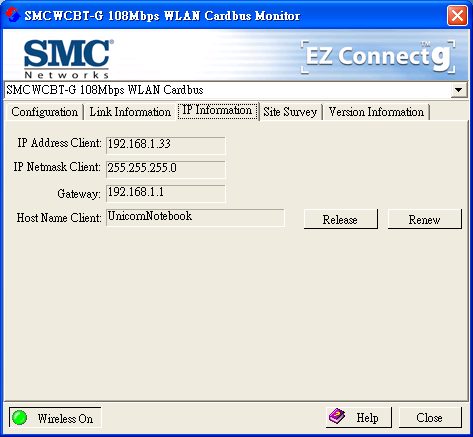Viewport: 473px width, 437px height.
Task: Click the EZ Connect g logo
Action: click(x=378, y=57)
